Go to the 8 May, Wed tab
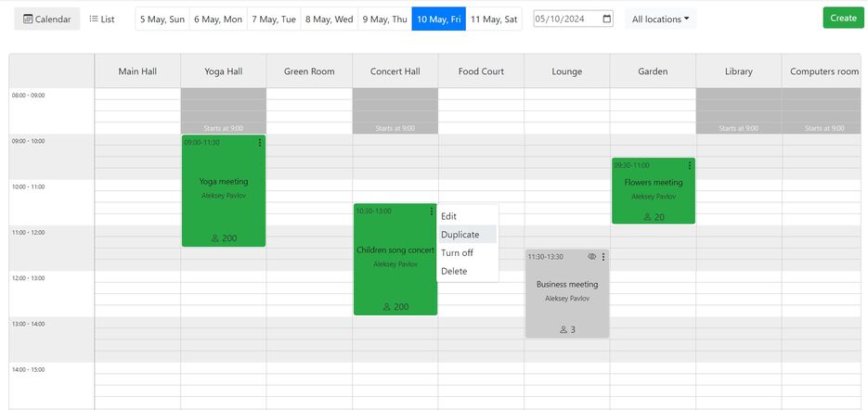Viewport: 868px width, 410px height. pyautogui.click(x=329, y=19)
